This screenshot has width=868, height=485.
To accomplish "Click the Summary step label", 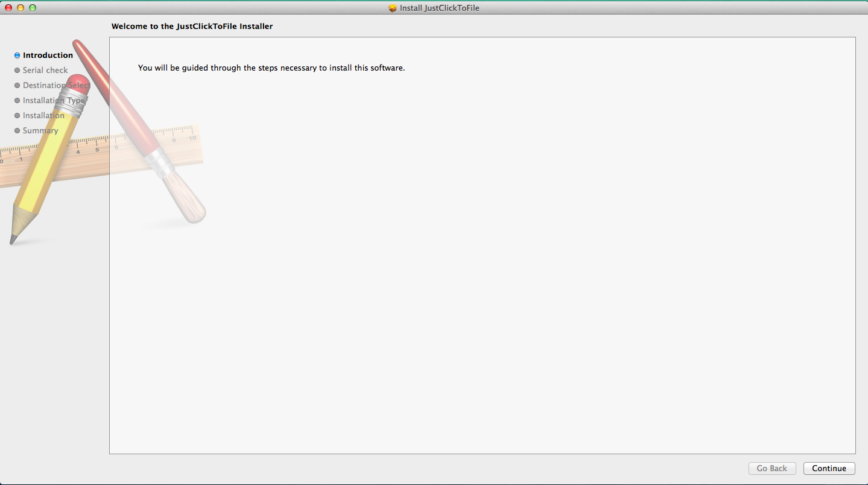I will tap(40, 130).
